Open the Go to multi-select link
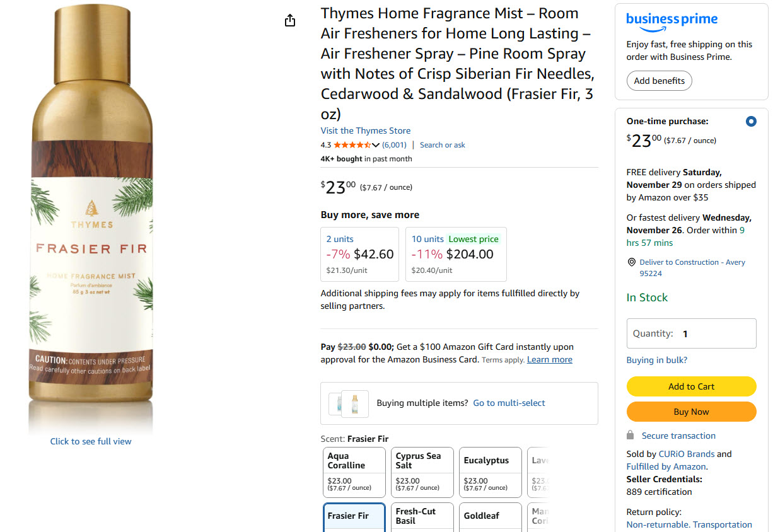Image resolution: width=773 pixels, height=532 pixels. (x=509, y=403)
